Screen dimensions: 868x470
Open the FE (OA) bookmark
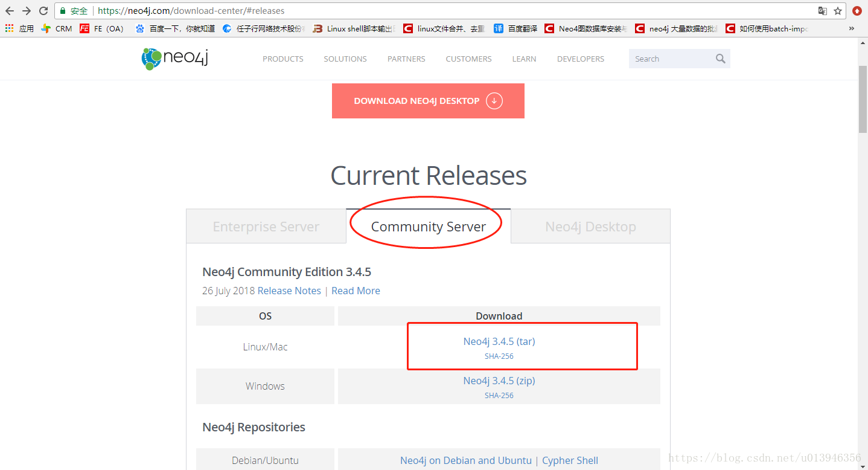[101, 28]
